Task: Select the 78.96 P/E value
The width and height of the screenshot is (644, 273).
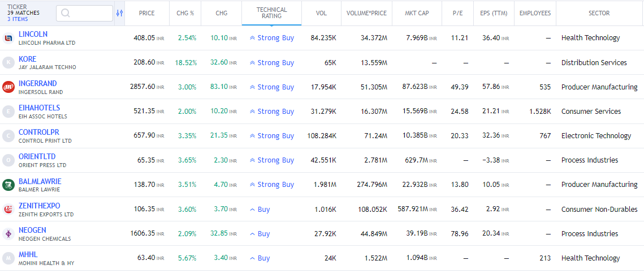Action: [460, 233]
